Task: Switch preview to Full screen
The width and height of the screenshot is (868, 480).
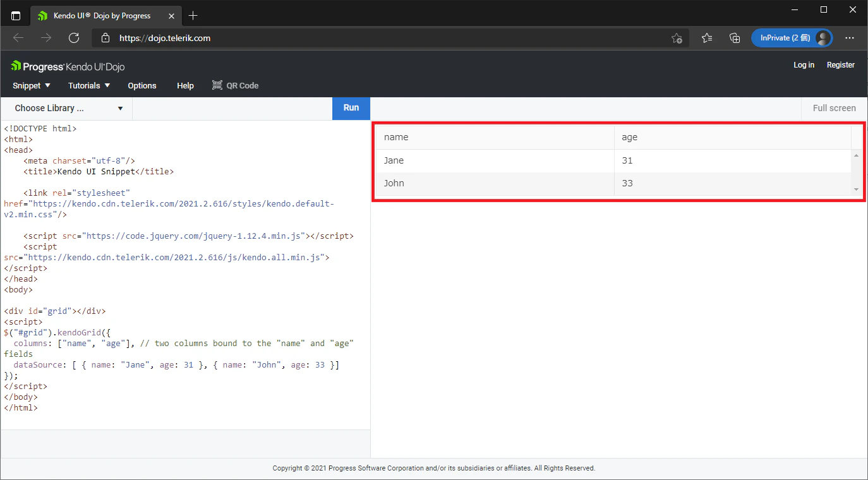Action: (834, 108)
